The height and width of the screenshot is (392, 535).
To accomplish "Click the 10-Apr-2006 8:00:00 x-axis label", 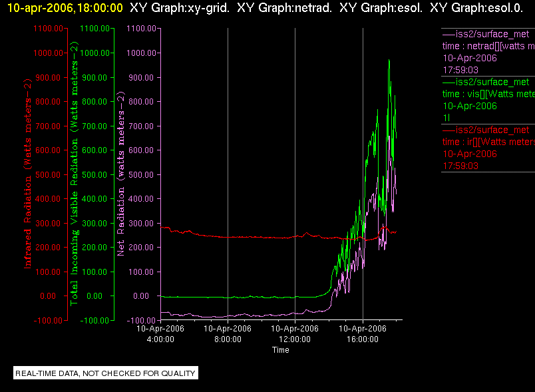I will coord(228,334).
